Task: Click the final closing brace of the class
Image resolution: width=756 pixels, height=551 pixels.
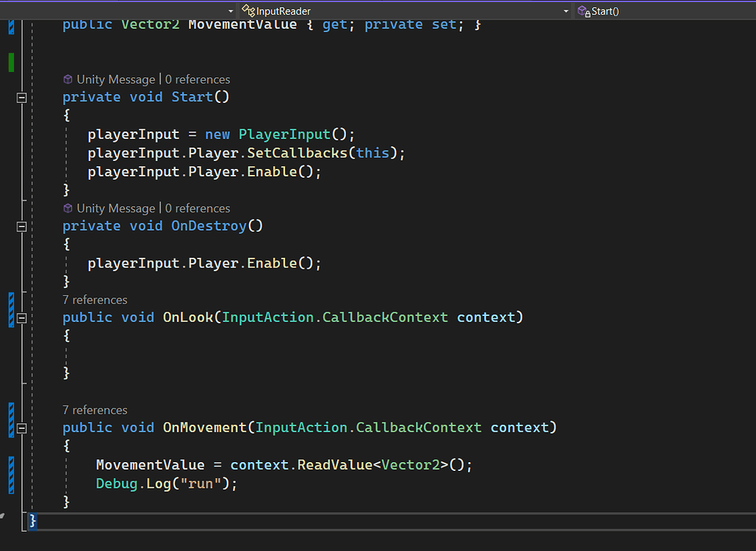Action: tap(32, 521)
